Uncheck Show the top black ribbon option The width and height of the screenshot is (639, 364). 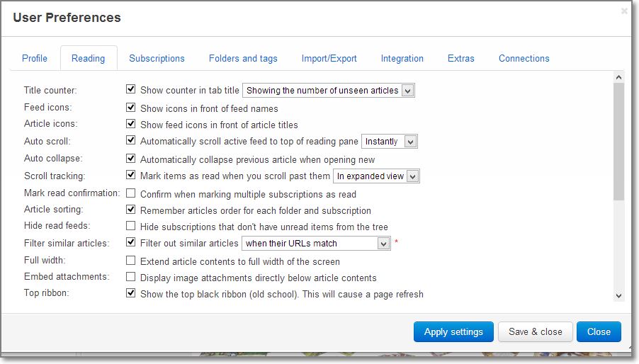coord(130,292)
